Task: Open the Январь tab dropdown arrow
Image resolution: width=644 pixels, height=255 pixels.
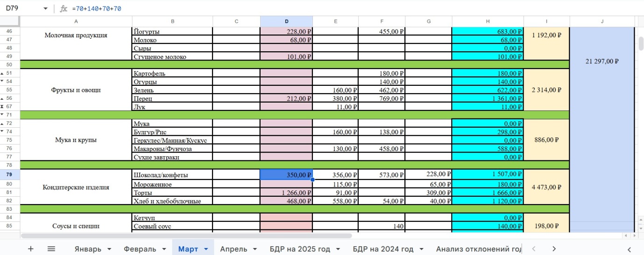Action: click(109, 249)
